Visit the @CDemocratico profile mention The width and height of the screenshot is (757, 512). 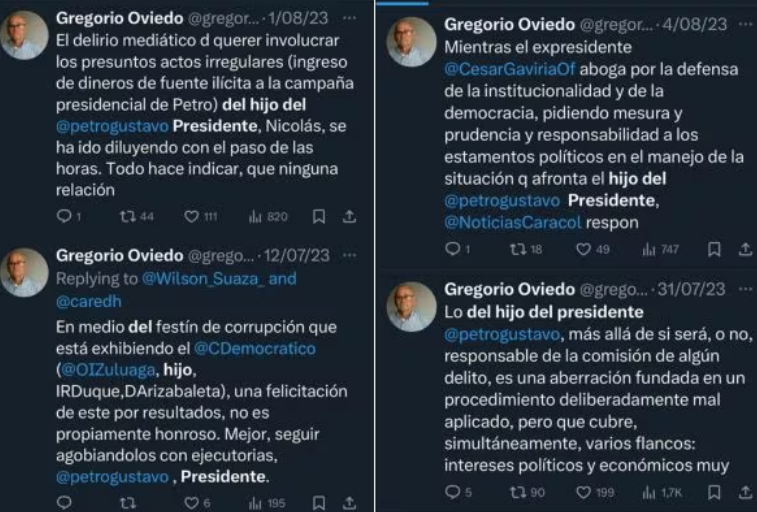coord(254,348)
